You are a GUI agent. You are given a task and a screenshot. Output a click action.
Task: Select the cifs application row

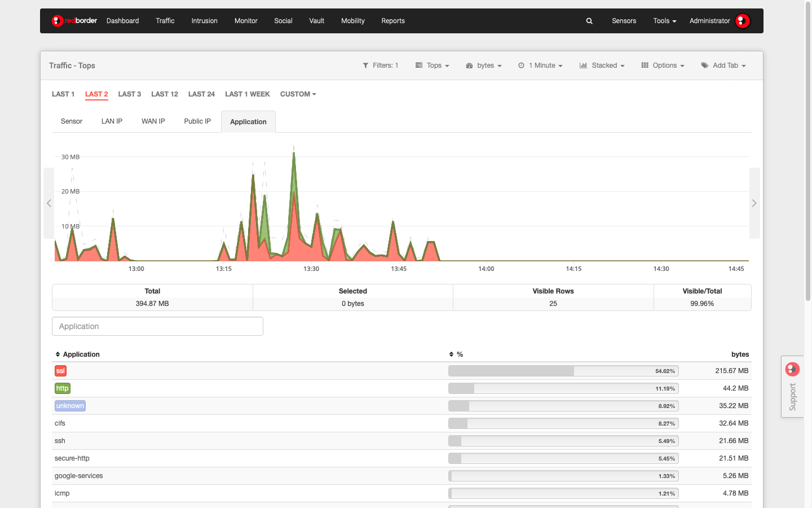point(401,423)
